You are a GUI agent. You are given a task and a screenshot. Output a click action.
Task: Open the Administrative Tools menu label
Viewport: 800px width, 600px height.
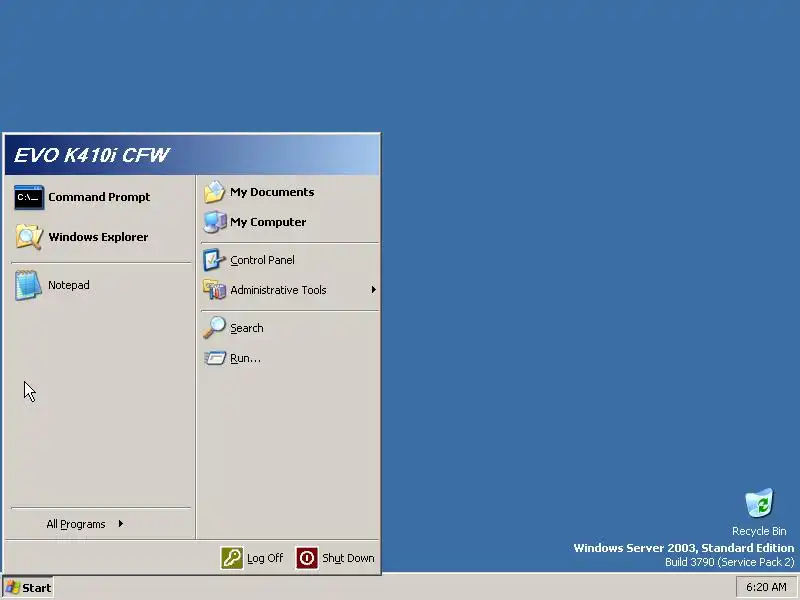tap(278, 290)
